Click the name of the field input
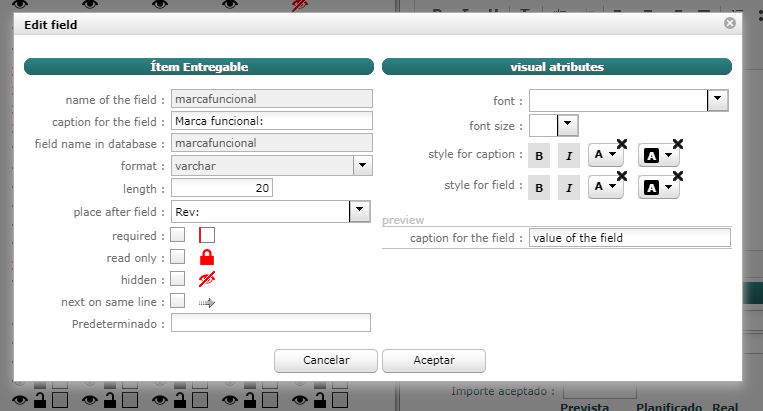This screenshot has height=411, width=763. coord(272,99)
